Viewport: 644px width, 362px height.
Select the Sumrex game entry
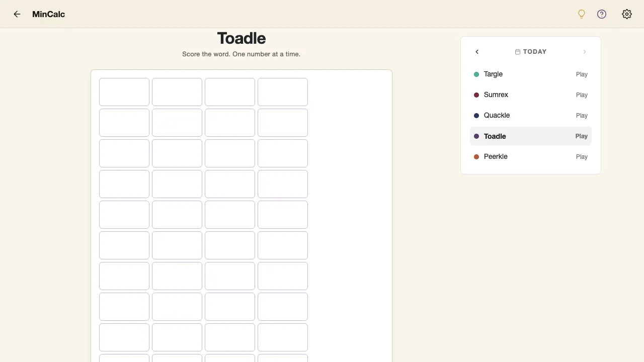(x=531, y=95)
